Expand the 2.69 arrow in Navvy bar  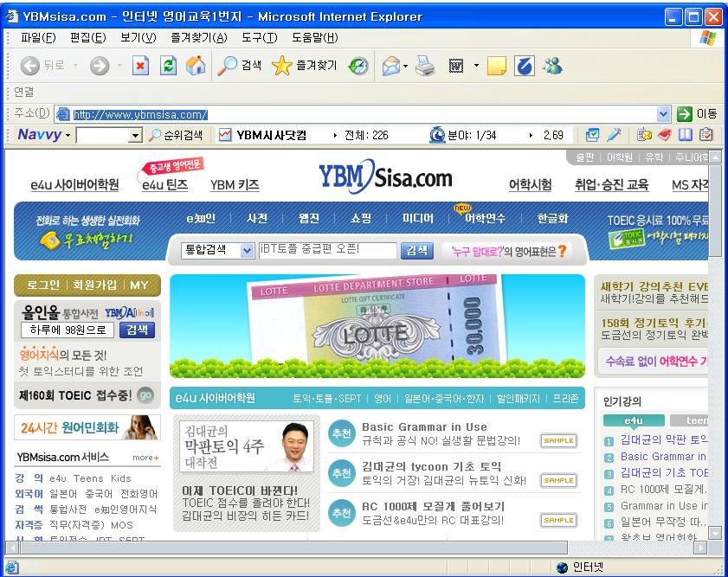coord(531,136)
